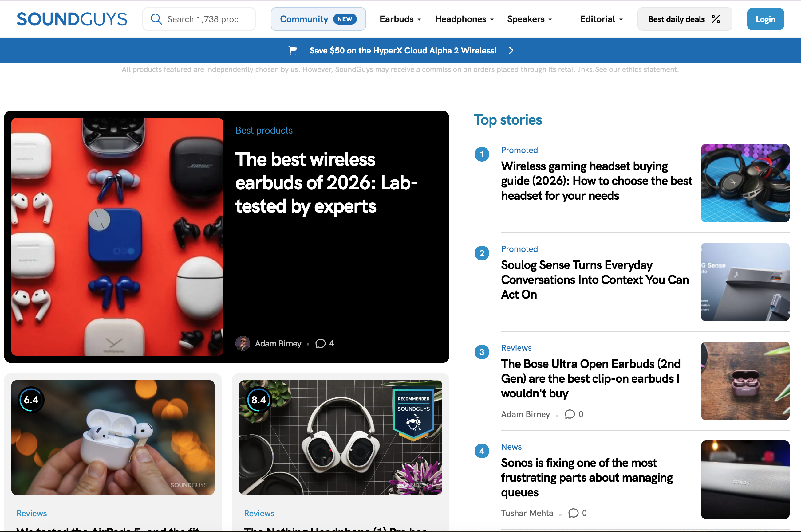Click the Bose earbuds on wood thumbnail

pos(745,381)
